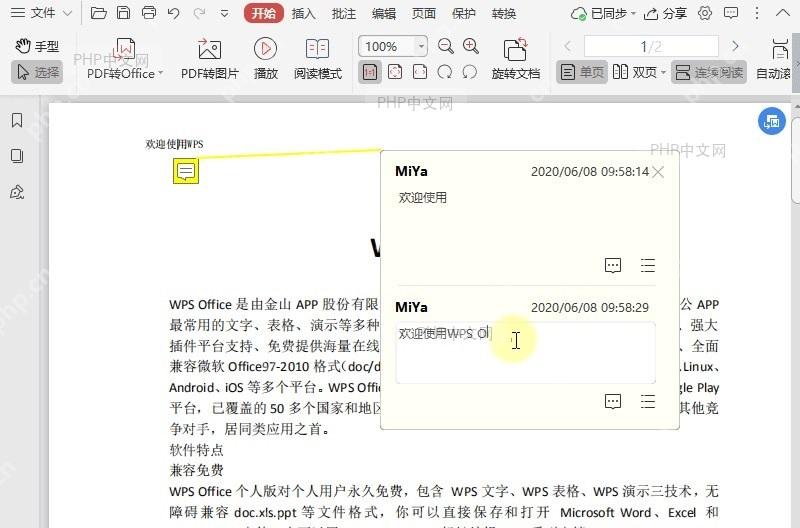Switch to the 保护 tab
The image size is (800, 528).
tap(464, 14)
